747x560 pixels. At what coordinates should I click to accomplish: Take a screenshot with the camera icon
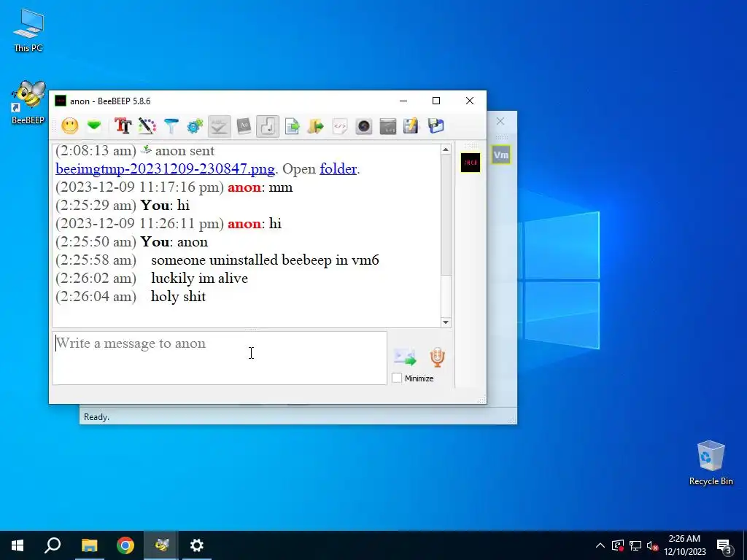coord(363,125)
